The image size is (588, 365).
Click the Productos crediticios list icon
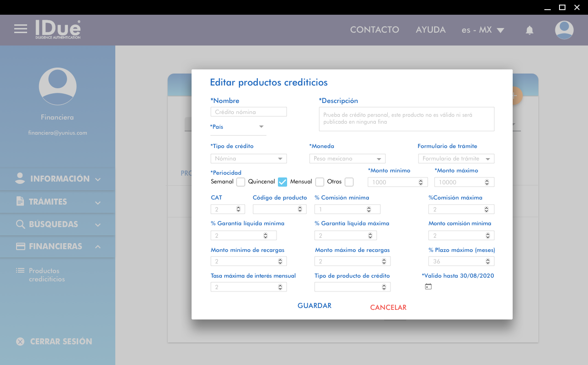20,271
